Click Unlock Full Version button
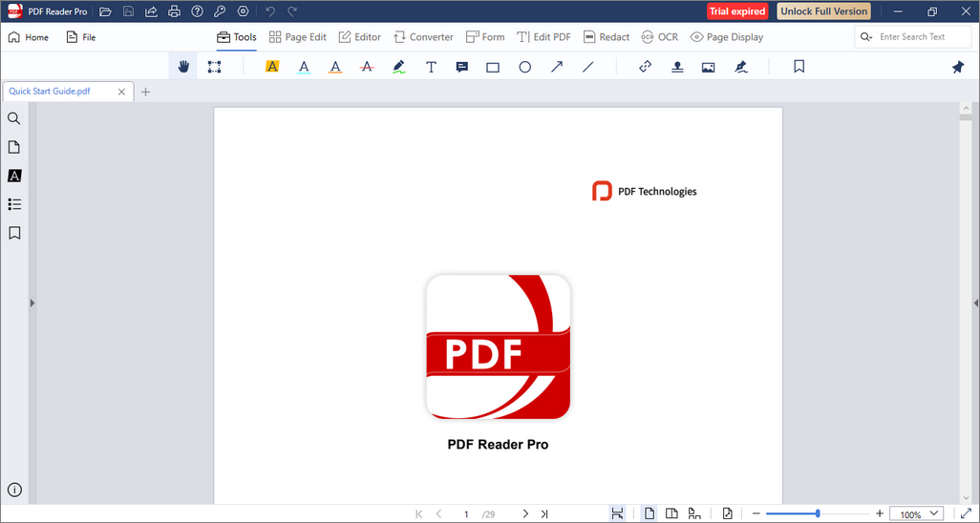This screenshot has height=523, width=980. [823, 11]
